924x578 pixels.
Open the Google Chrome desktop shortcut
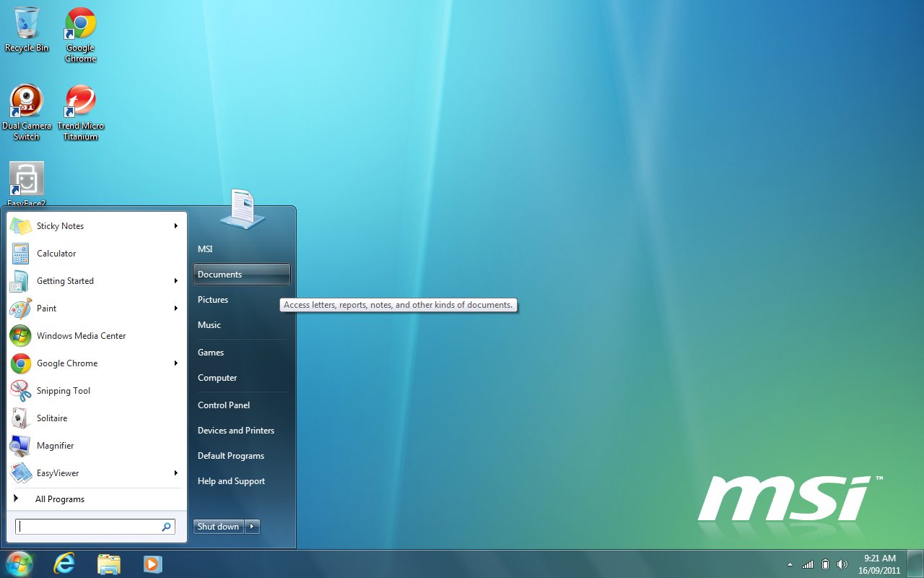point(81,35)
